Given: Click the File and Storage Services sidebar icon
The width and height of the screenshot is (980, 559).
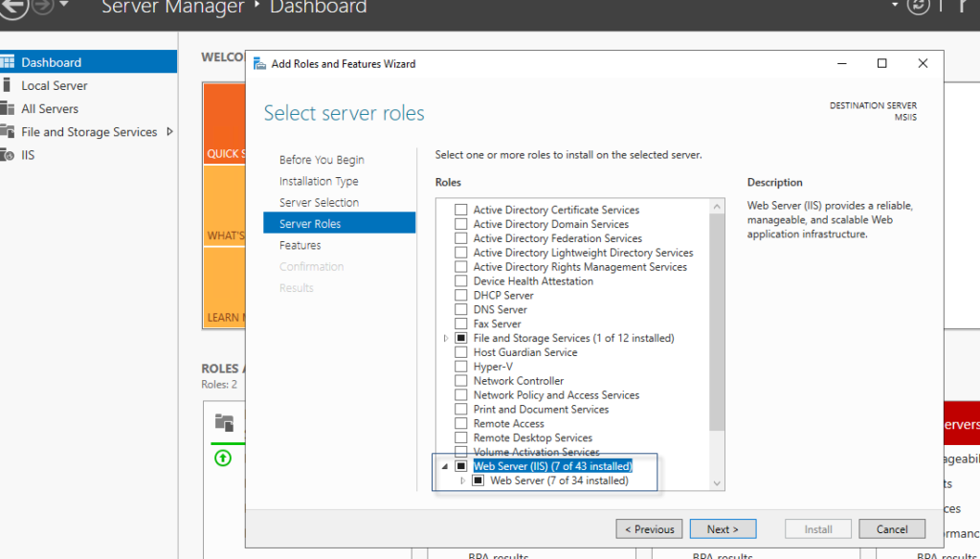Looking at the screenshot, I should point(8,131).
